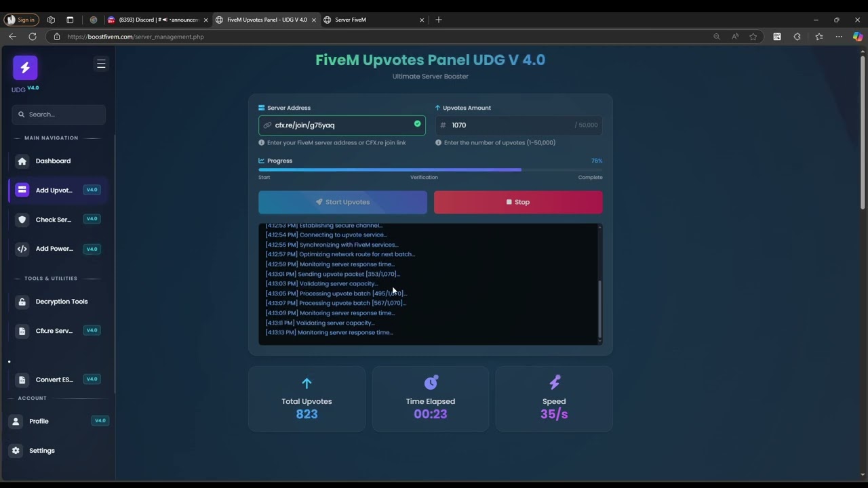Focus the sidebar Search field
Image resolution: width=868 pixels, height=488 pixels.
point(58,115)
